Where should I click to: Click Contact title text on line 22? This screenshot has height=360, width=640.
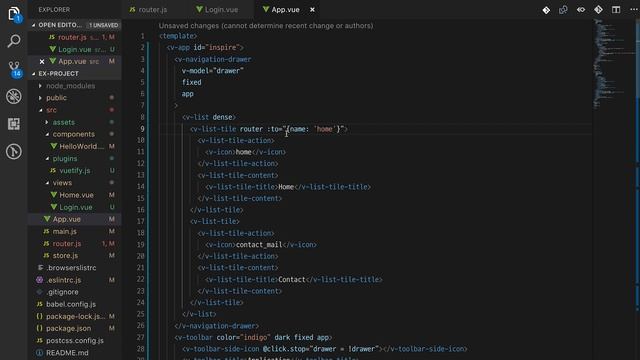291,280
